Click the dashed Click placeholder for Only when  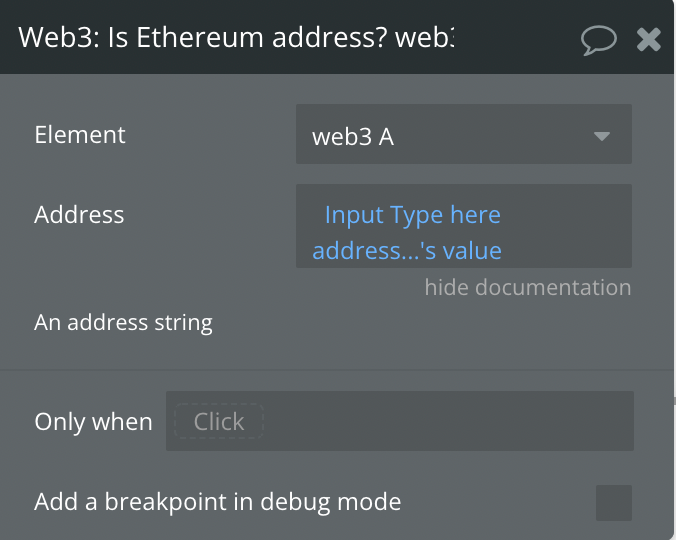[219, 421]
